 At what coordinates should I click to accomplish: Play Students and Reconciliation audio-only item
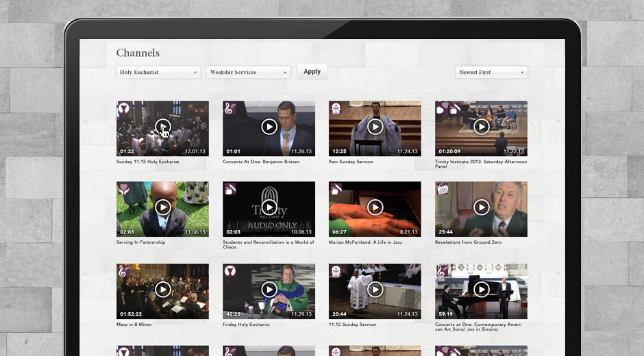point(269,207)
